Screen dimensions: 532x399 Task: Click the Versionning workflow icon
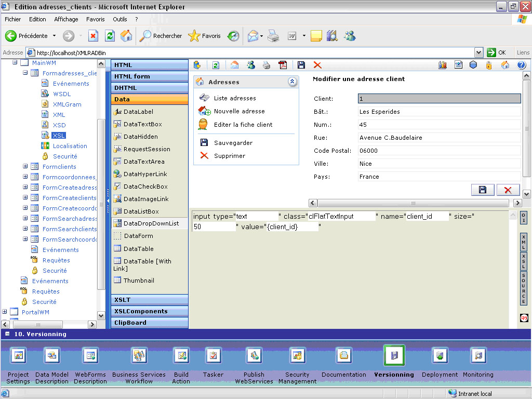tap(394, 355)
